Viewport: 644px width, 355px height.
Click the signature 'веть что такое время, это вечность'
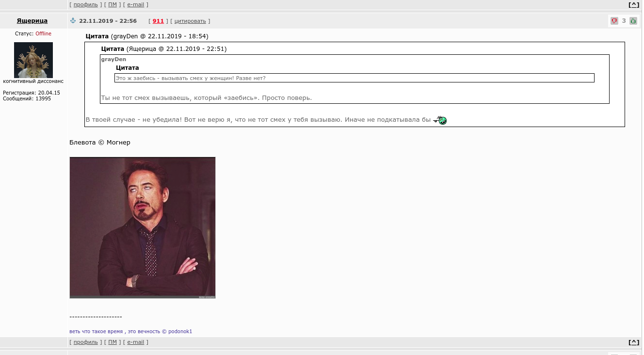[x=131, y=331]
